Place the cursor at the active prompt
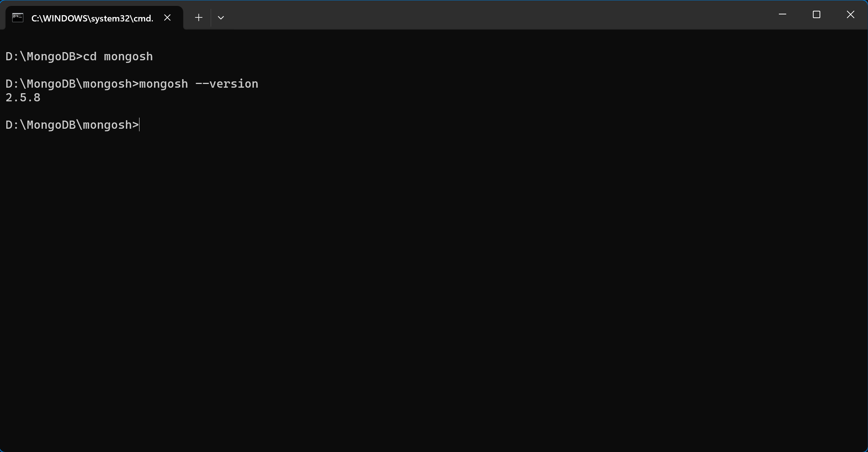Screen dimensions: 868x452 [139, 125]
